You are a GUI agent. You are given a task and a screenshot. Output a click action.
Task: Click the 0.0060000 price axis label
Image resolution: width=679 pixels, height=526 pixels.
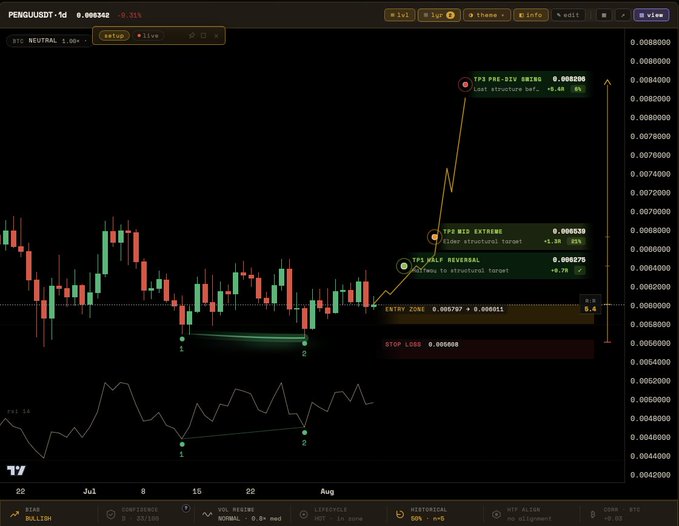[x=650, y=306]
